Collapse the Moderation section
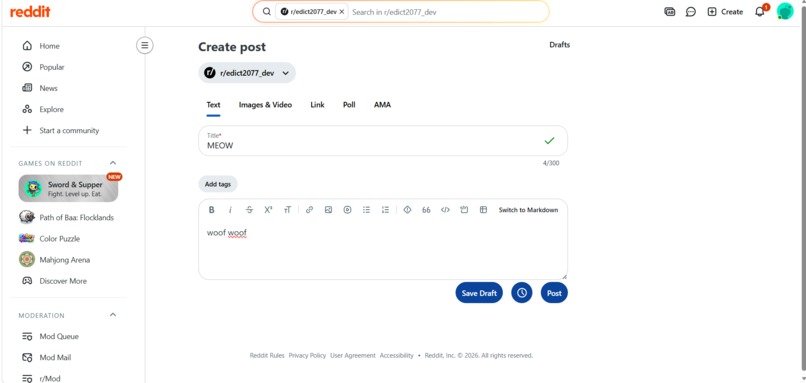Image resolution: width=806 pixels, height=383 pixels. point(114,315)
